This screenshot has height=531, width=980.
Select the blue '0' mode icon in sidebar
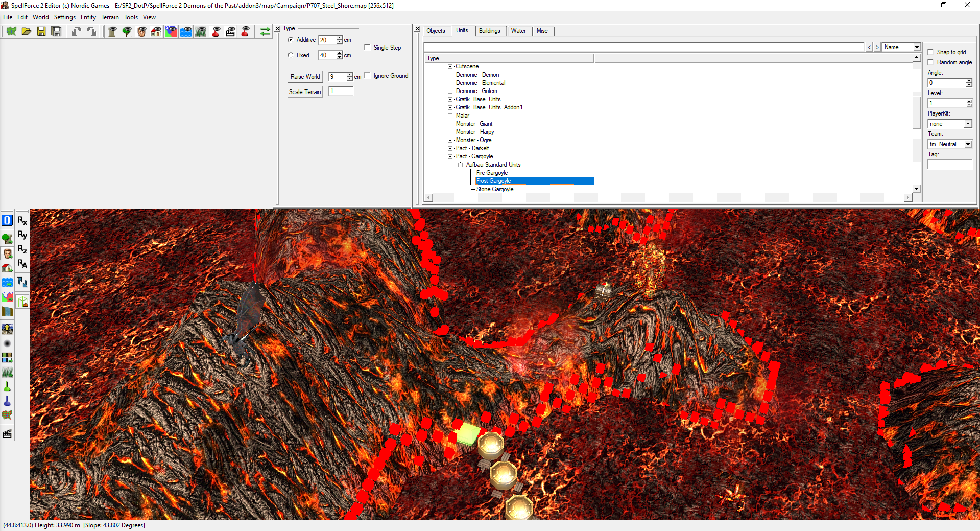click(7, 221)
